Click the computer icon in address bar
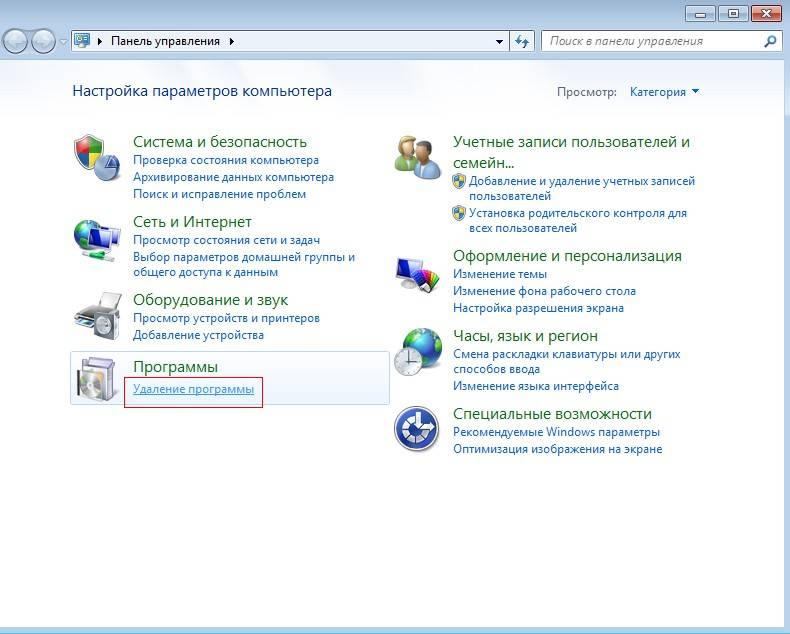The height and width of the screenshot is (634, 790). click(82, 40)
